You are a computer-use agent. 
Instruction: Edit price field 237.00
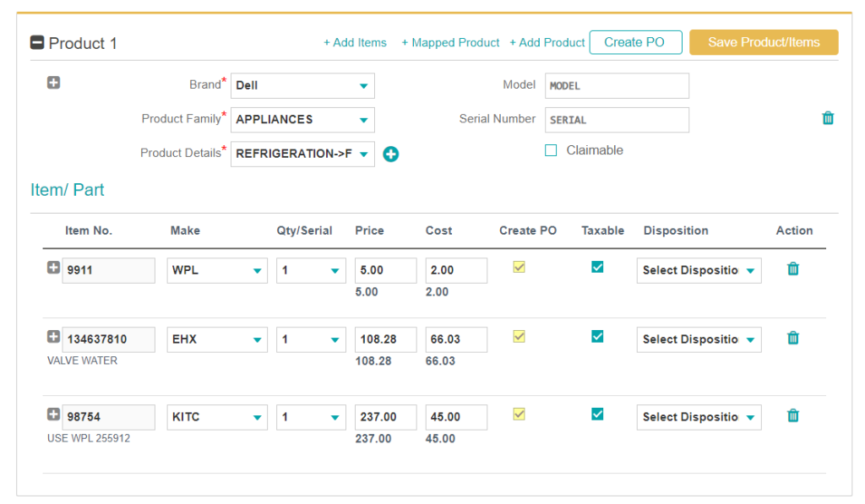(x=385, y=417)
